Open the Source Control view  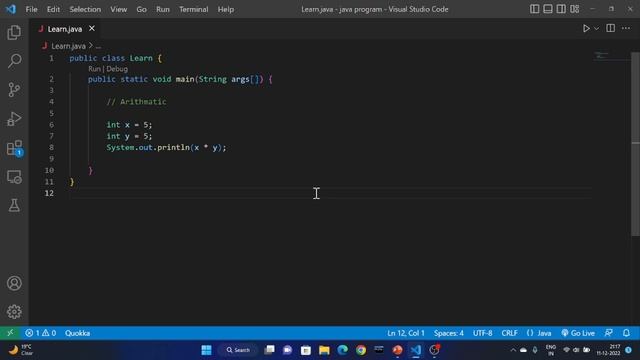click(14, 89)
